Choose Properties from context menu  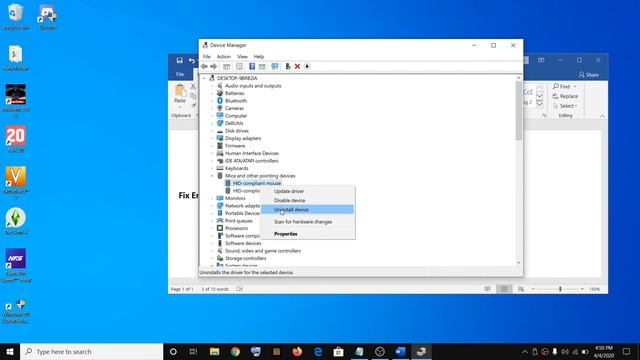click(307, 234)
